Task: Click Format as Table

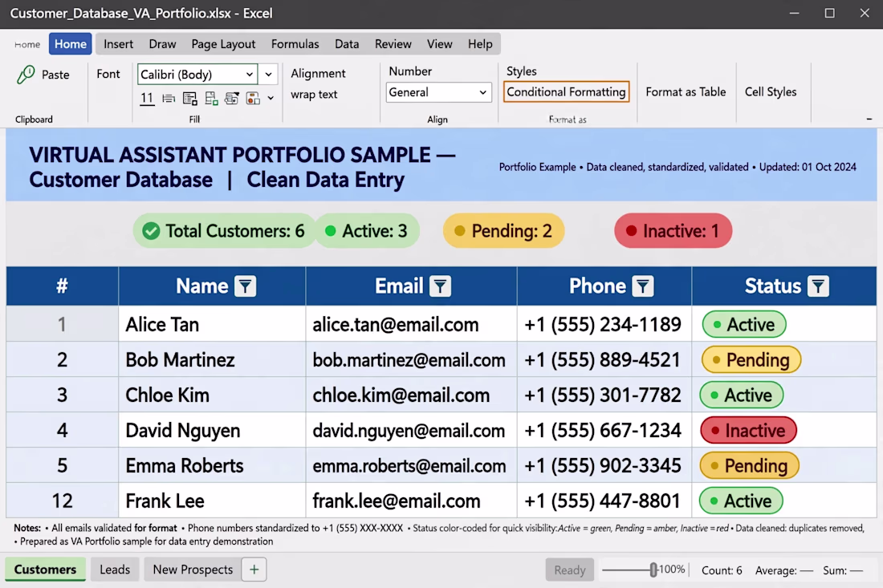Action: 686,91
